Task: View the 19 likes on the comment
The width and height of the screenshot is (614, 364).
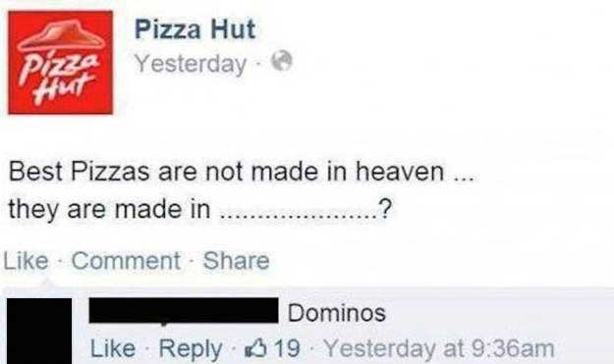Action: pyautogui.click(x=287, y=348)
